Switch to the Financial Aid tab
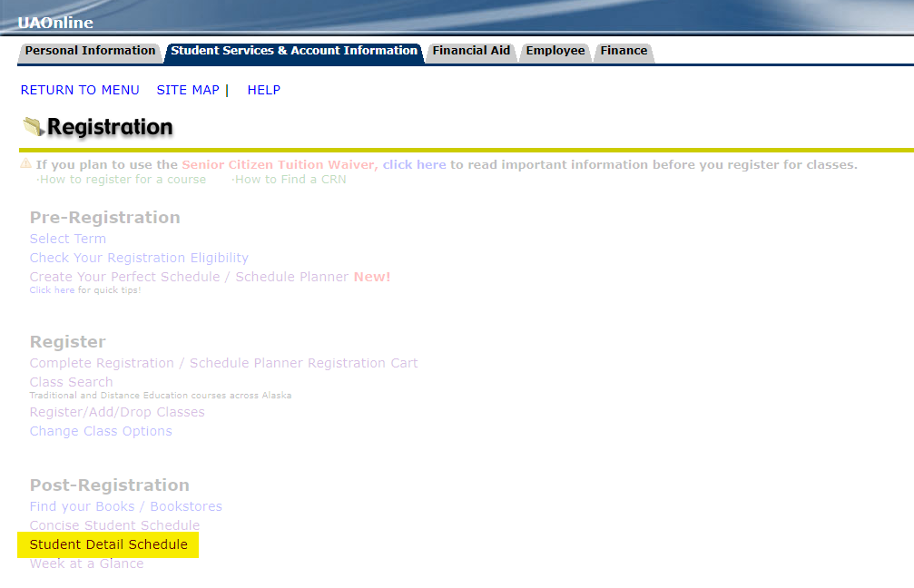 click(471, 51)
